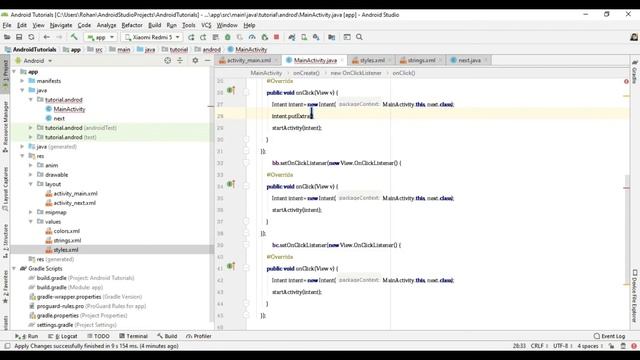The height and width of the screenshot is (360, 640).
Task: Click the override gutter icon on line 41
Action: pyautogui.click(x=231, y=266)
